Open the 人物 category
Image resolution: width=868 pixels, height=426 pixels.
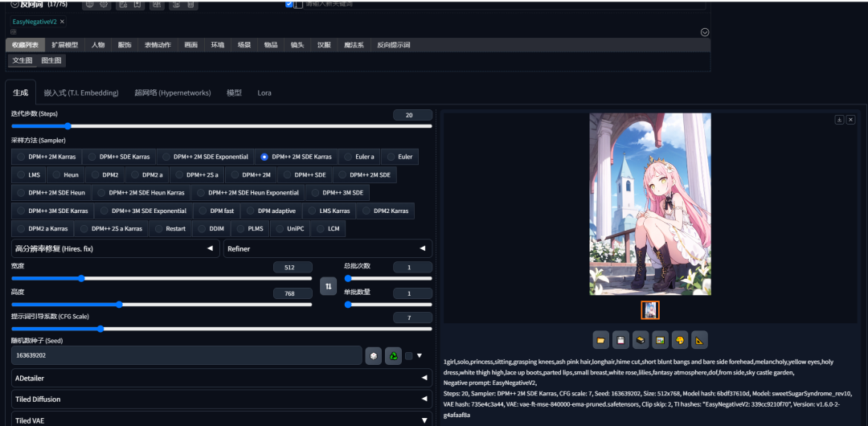coord(98,45)
